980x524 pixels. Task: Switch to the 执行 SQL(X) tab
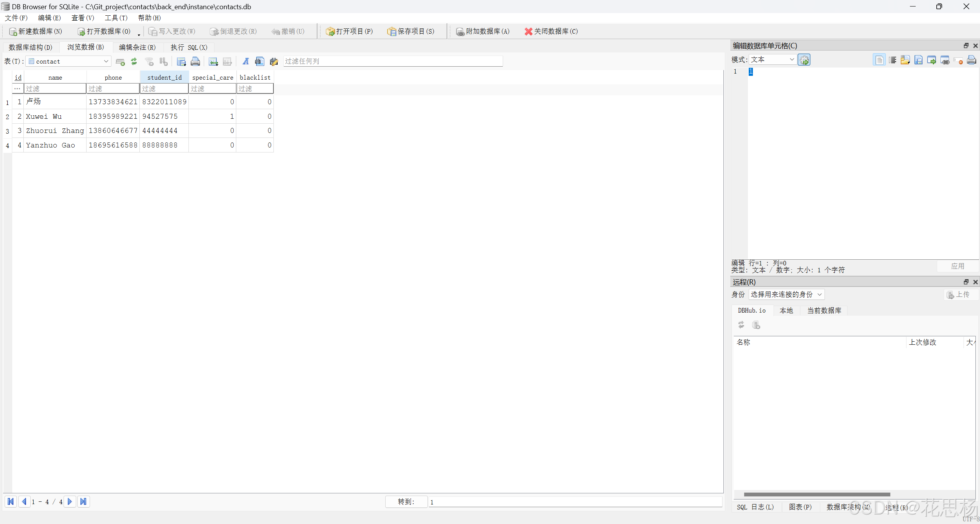click(189, 47)
